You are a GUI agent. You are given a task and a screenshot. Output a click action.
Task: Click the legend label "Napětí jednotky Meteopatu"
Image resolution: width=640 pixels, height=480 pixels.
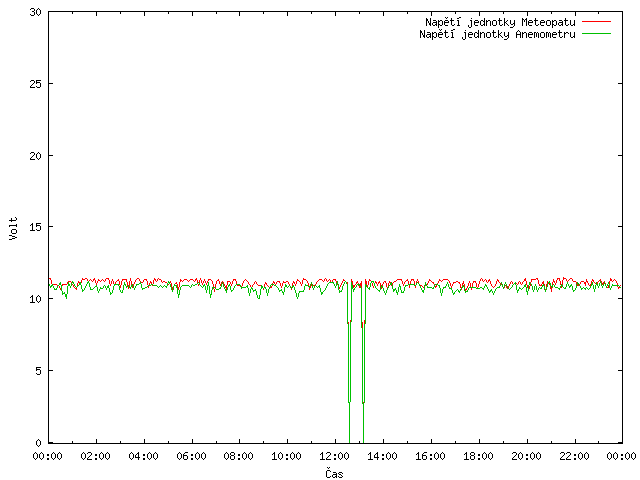(x=500, y=22)
